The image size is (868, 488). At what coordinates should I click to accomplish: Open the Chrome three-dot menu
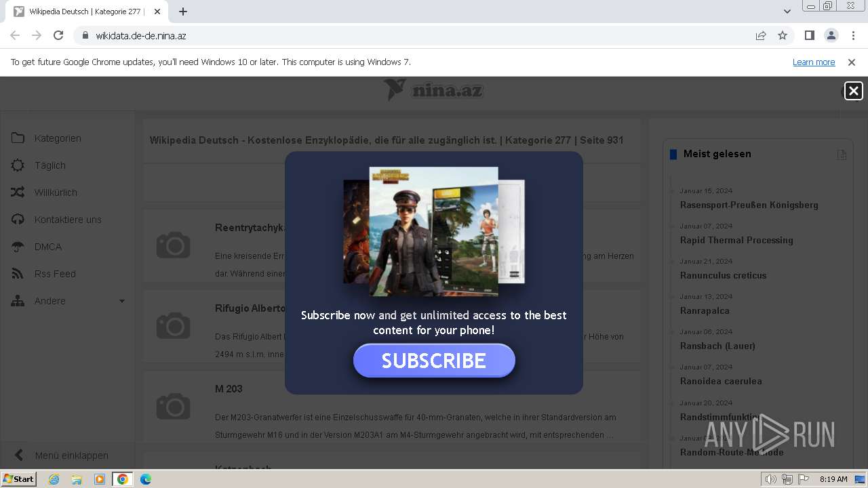[852, 35]
